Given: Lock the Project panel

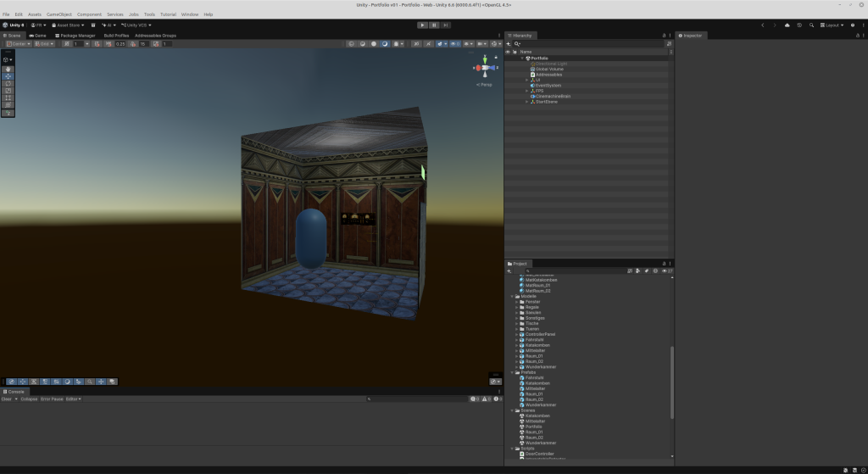Looking at the screenshot, I should coord(665,264).
